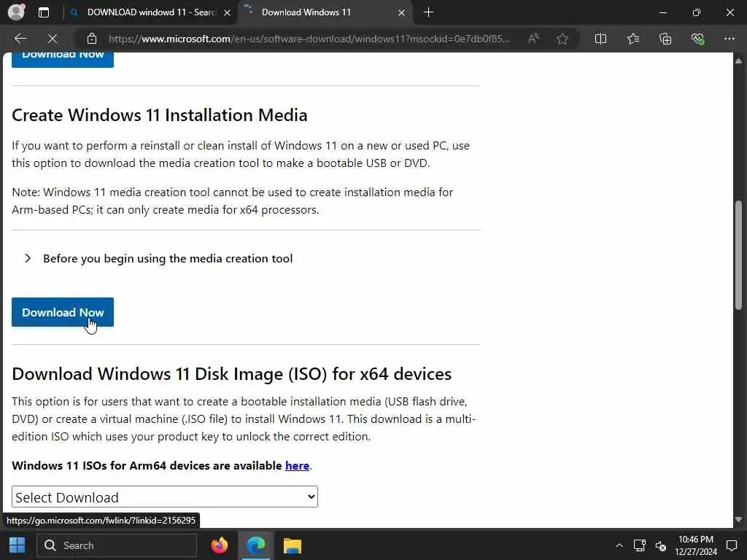Click the Microsoft Edge taskbar icon
Screen dimensions: 747x560
pos(256,545)
